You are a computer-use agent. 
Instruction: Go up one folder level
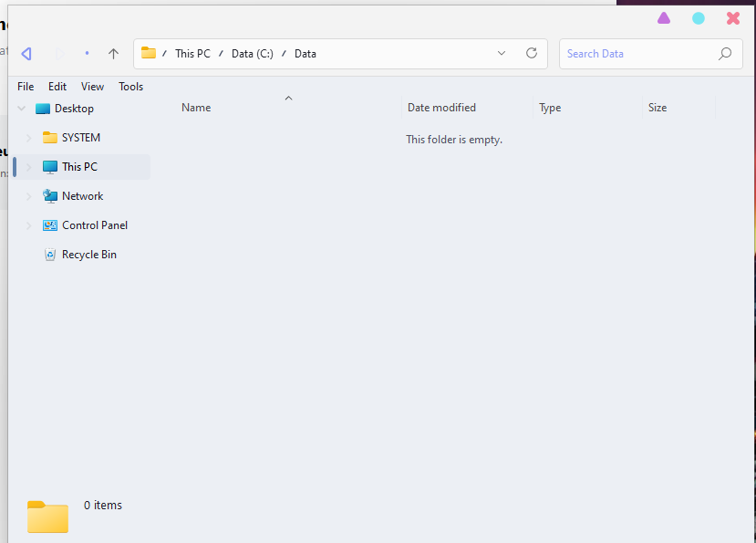pyautogui.click(x=113, y=54)
